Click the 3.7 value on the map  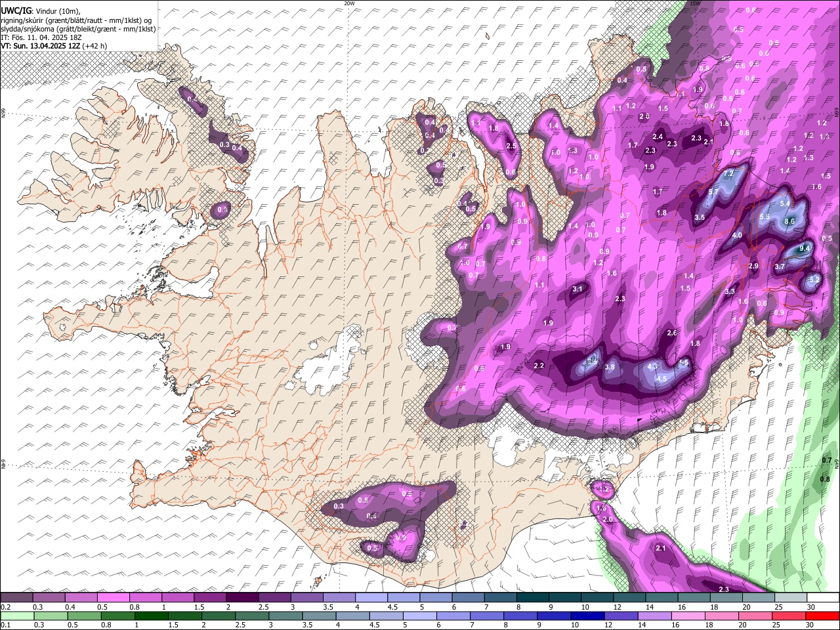click(780, 267)
